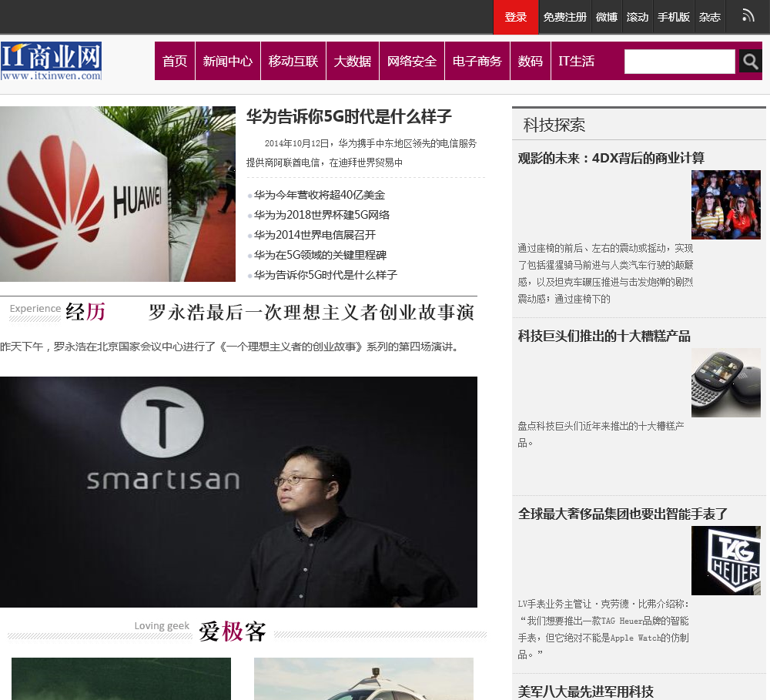The height and width of the screenshot is (700, 770).
Task: Open 华为在5G领域的关键里程碑 link
Action: [x=320, y=255]
